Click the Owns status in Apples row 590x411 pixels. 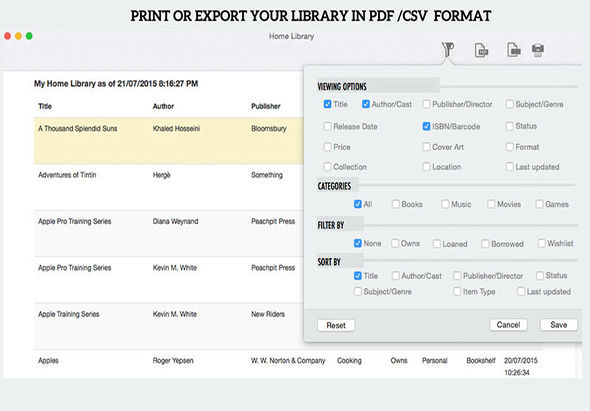click(x=399, y=361)
